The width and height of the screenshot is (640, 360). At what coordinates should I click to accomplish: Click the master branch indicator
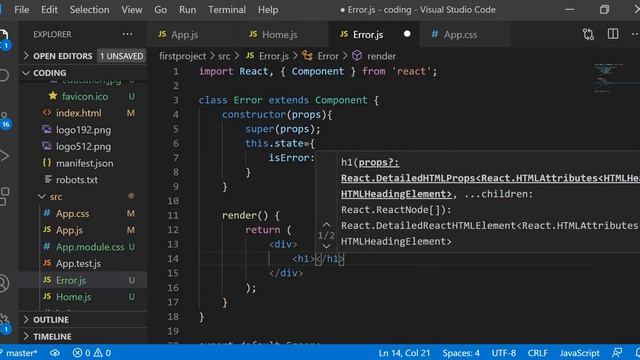point(19,353)
